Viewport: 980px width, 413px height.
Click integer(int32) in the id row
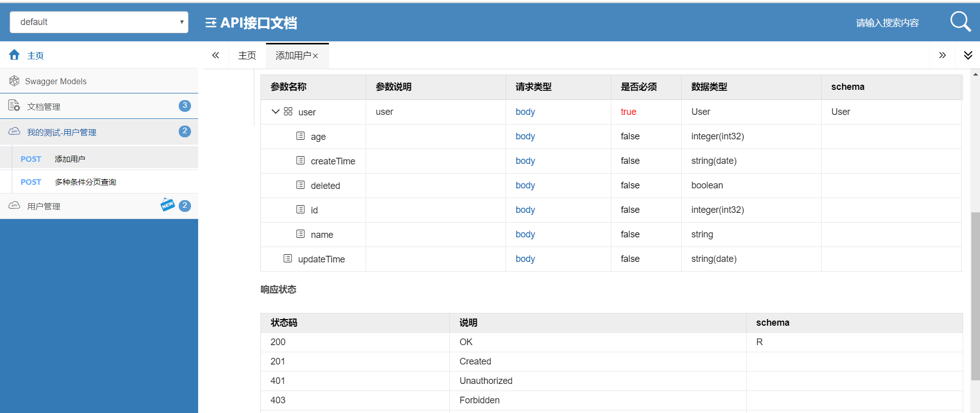pos(718,210)
